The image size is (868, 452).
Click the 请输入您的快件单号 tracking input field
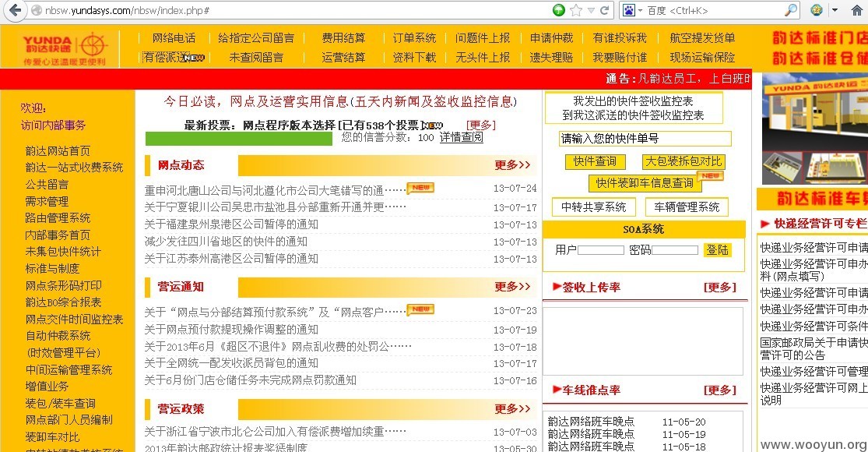click(x=645, y=139)
